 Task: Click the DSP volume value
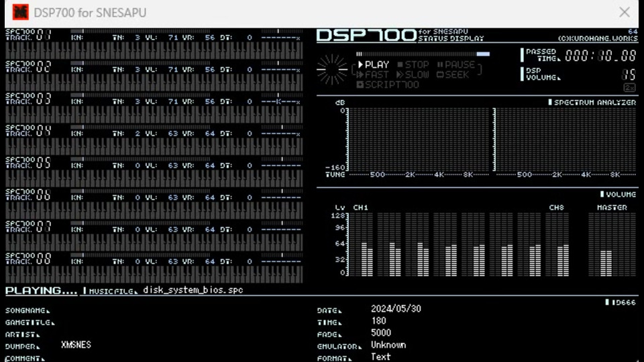point(629,74)
